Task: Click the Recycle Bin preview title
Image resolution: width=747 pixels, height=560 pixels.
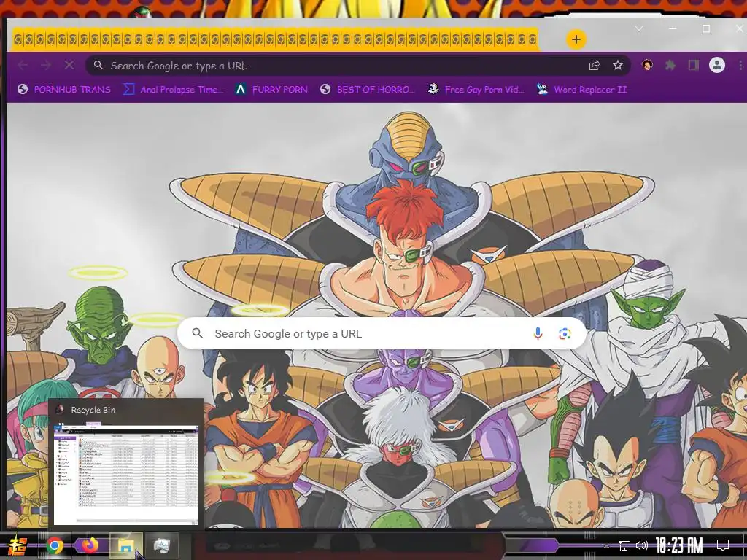Action: 93,410
